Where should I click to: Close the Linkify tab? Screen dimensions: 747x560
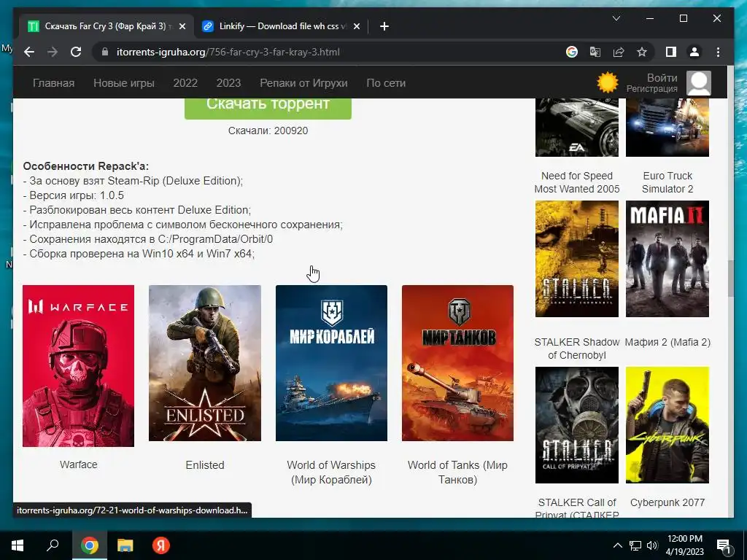[356, 26]
